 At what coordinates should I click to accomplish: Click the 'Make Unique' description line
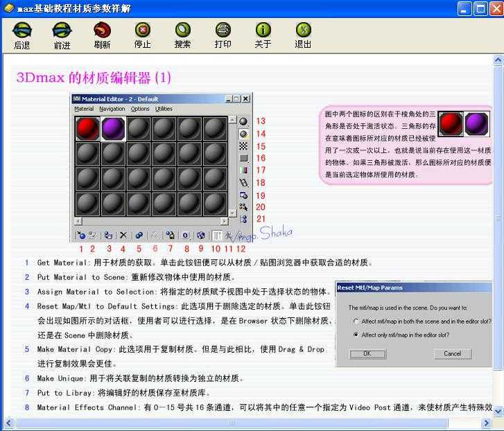tap(141, 378)
